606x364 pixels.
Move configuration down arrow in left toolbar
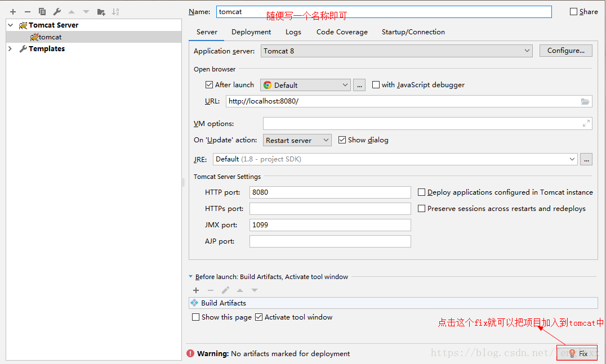(x=86, y=12)
